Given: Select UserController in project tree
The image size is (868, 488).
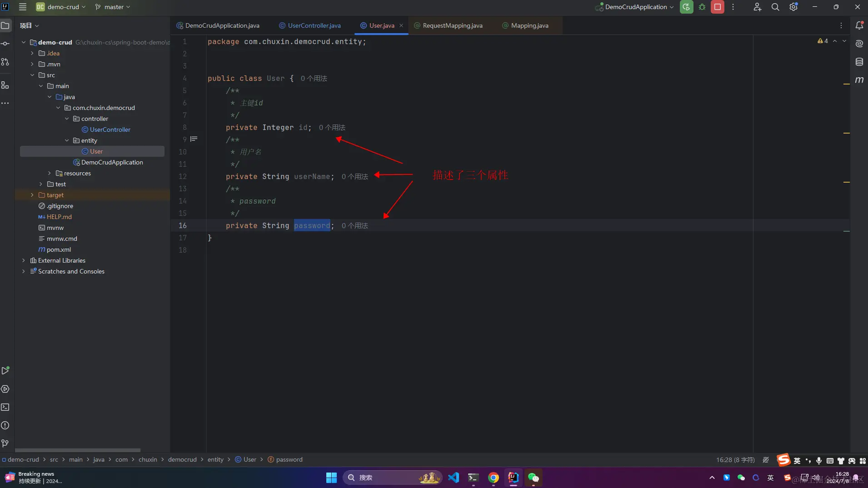Looking at the screenshot, I should point(110,129).
